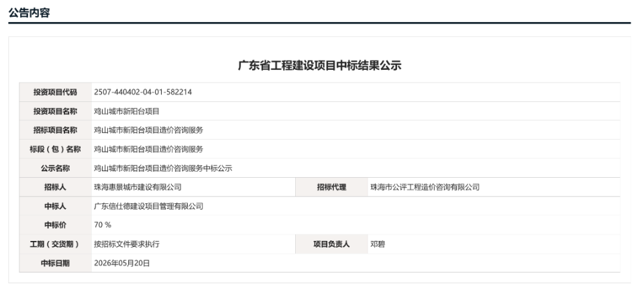Click the 中标价 label cell
Viewport: 644px width, 300px height.
tap(55, 225)
